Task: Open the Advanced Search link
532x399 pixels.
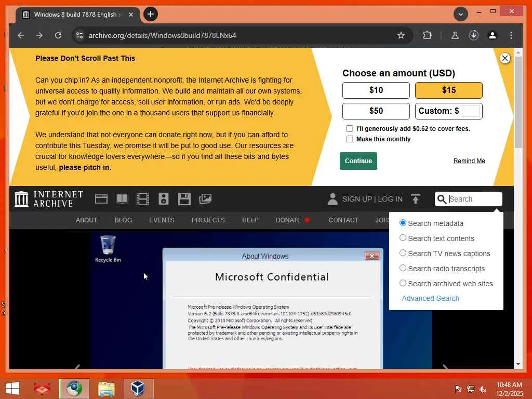Action: [430, 298]
